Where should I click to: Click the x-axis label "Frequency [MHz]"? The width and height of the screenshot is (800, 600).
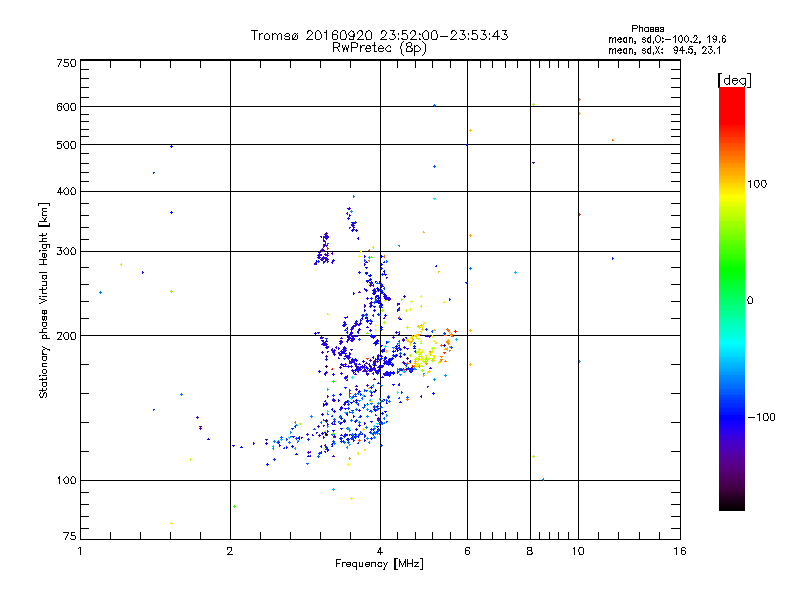(x=379, y=564)
